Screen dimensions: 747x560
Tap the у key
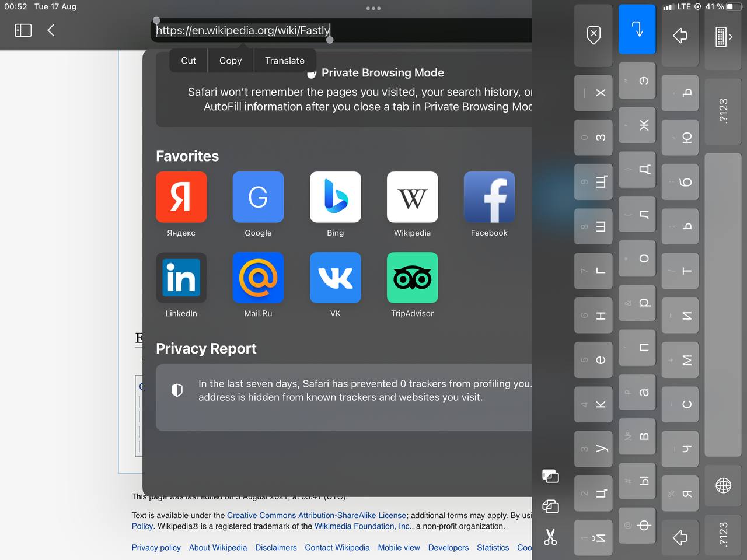point(594,449)
